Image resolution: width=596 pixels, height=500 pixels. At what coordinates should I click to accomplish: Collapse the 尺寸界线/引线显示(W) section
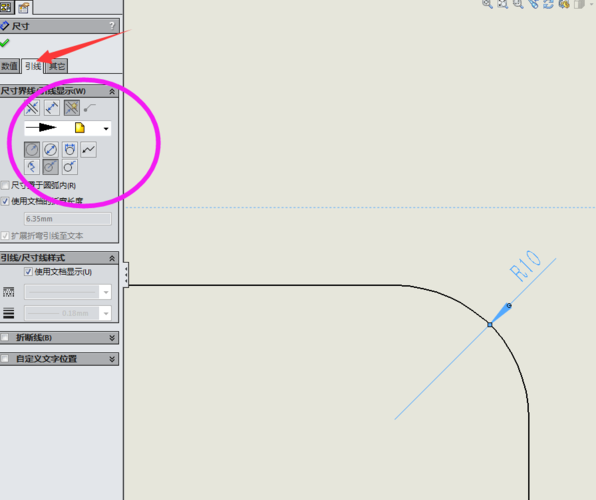pos(112,91)
